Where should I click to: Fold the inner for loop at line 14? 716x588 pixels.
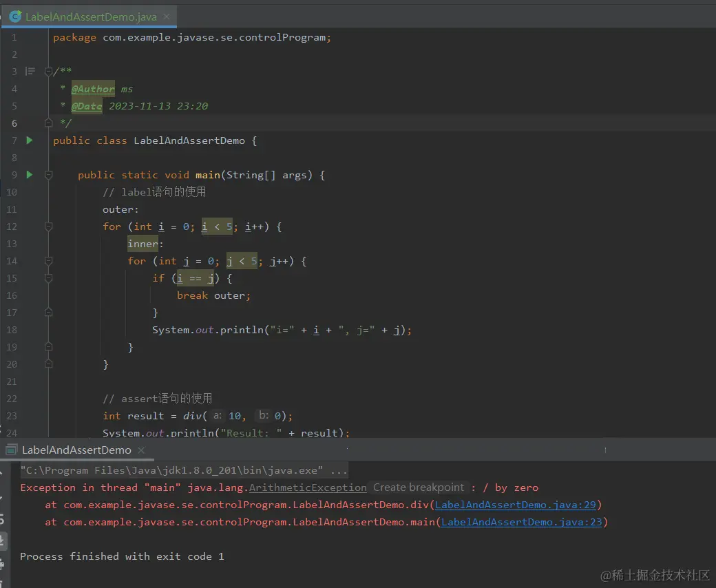[x=48, y=261]
